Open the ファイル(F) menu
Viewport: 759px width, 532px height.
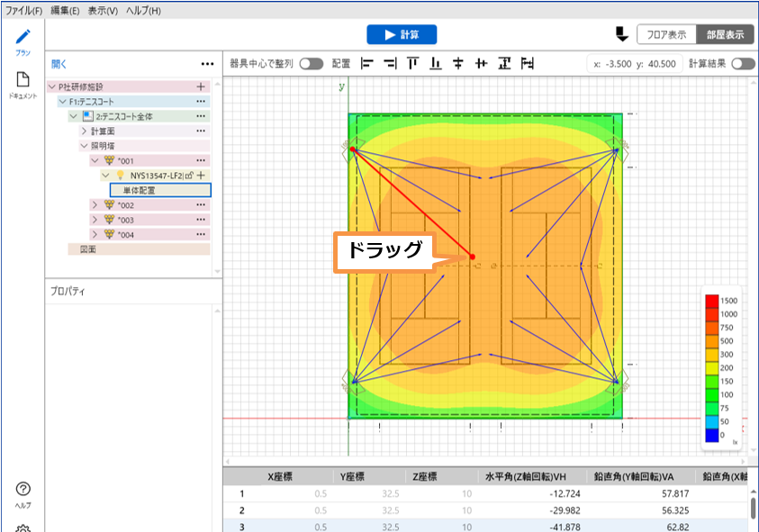(23, 10)
